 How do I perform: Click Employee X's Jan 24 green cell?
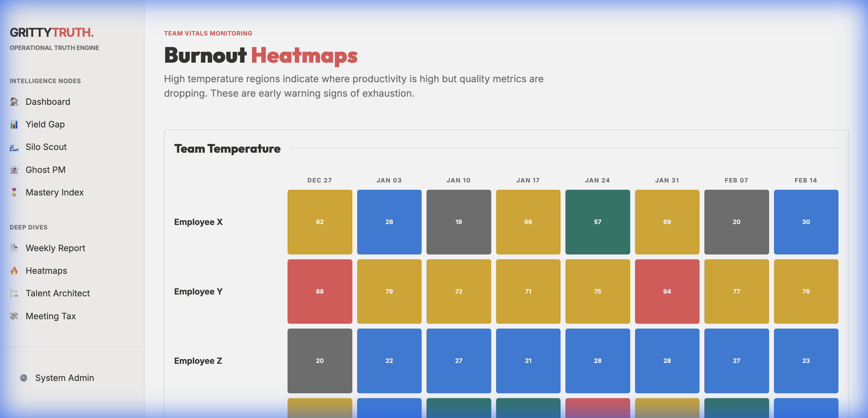pos(597,222)
